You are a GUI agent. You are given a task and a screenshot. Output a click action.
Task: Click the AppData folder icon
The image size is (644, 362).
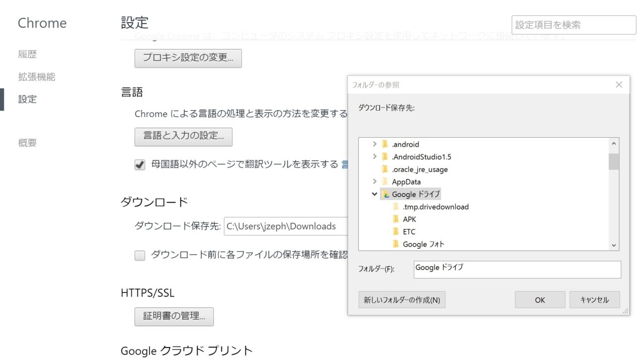[x=385, y=182]
